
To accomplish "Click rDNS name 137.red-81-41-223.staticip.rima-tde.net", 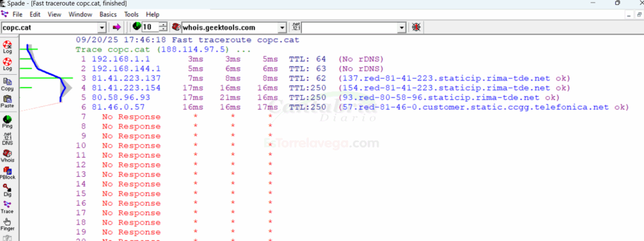I will tap(446, 78).
